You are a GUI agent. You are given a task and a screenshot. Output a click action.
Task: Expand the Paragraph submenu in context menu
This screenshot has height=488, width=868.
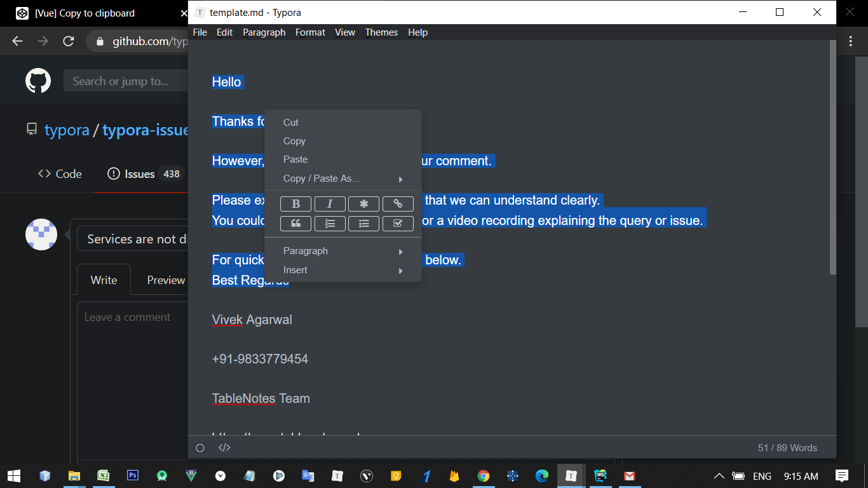pos(306,250)
